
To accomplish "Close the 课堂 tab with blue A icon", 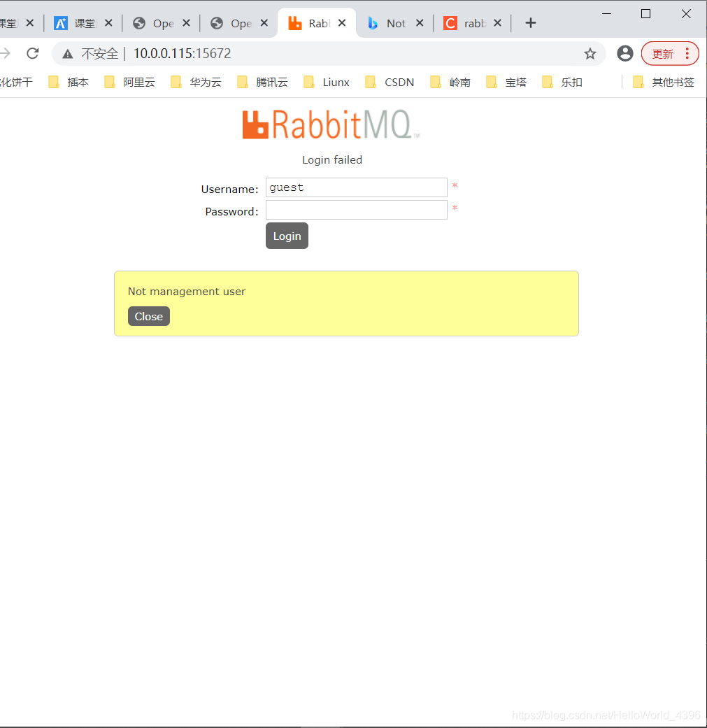I will coord(108,23).
